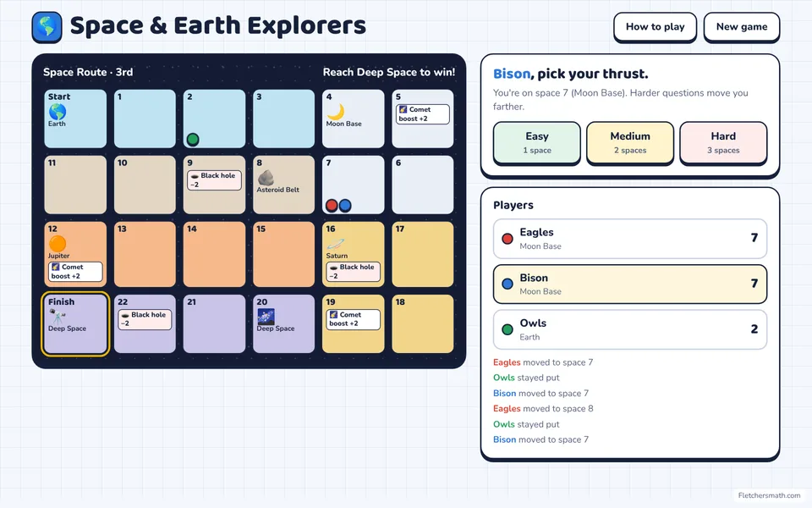This screenshot has height=508, width=812.
Task: Click the 'Eagles moved to space 7' log entry
Action: point(543,362)
